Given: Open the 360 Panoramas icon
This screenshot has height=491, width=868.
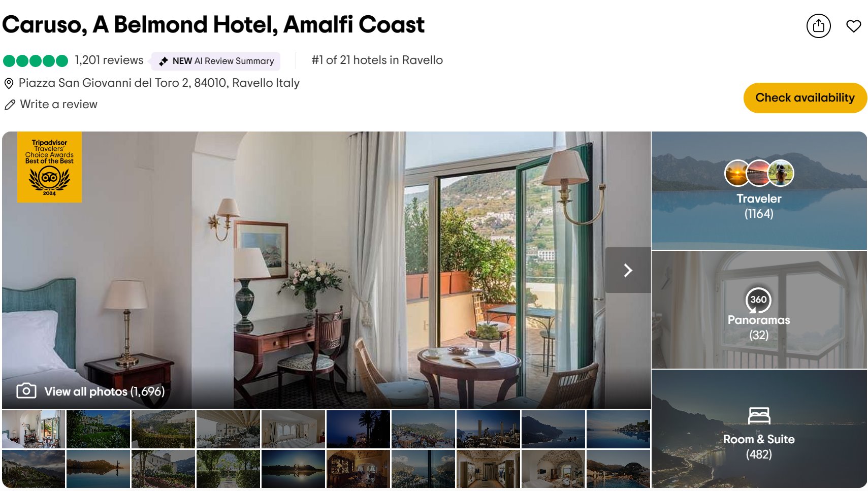Looking at the screenshot, I should pos(758,300).
